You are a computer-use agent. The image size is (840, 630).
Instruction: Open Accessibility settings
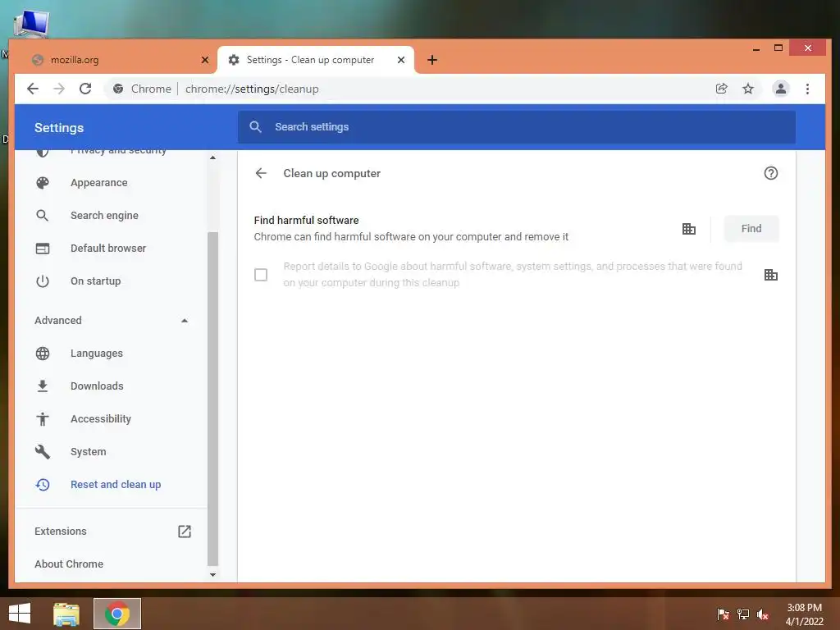click(101, 419)
